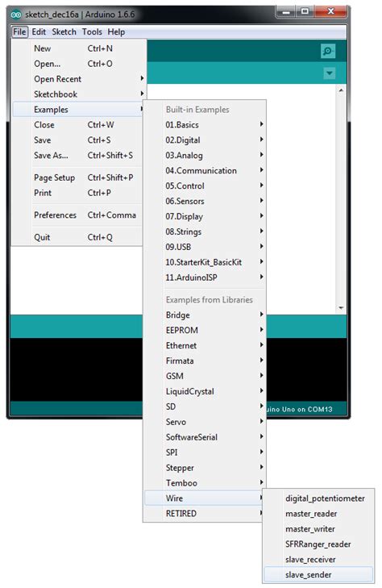Click editor scrollbar down arrow
This screenshot has height=588, width=382.
click(x=341, y=308)
